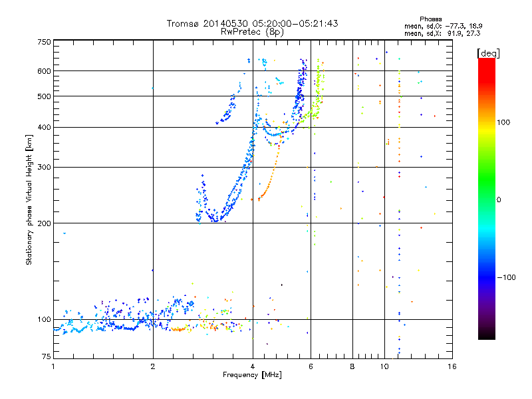Click the y-axis tick label '75'
532x399 pixels.
click(x=47, y=356)
